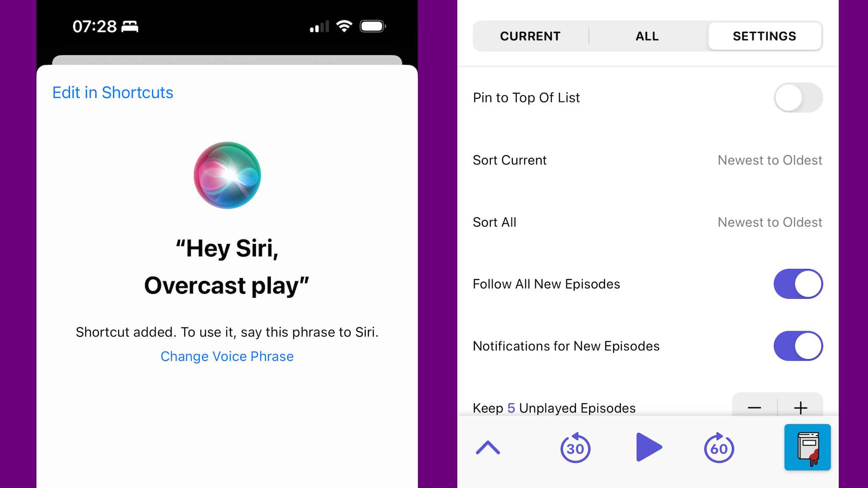The image size is (868, 488).
Task: Expand Sort All dropdown option
Action: click(770, 222)
